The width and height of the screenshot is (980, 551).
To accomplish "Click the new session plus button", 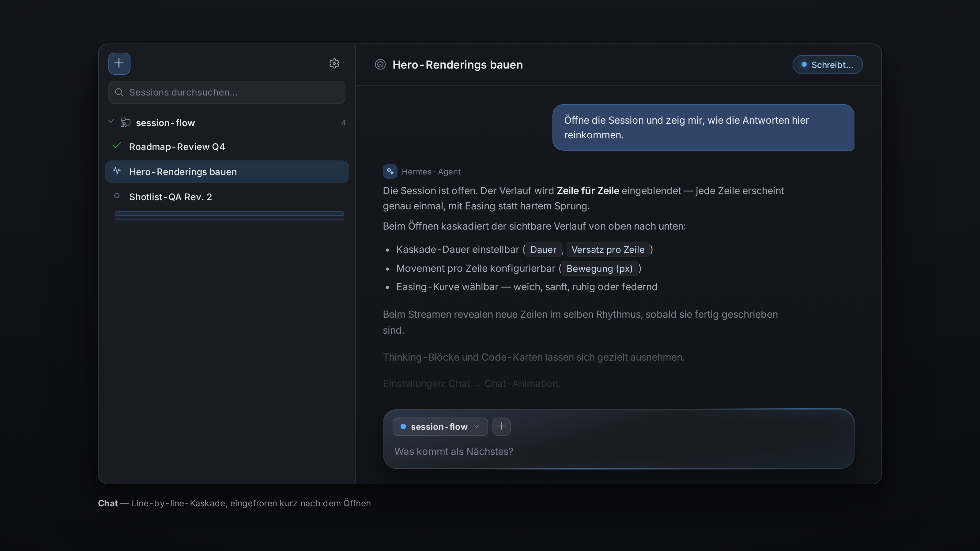I will tap(119, 63).
